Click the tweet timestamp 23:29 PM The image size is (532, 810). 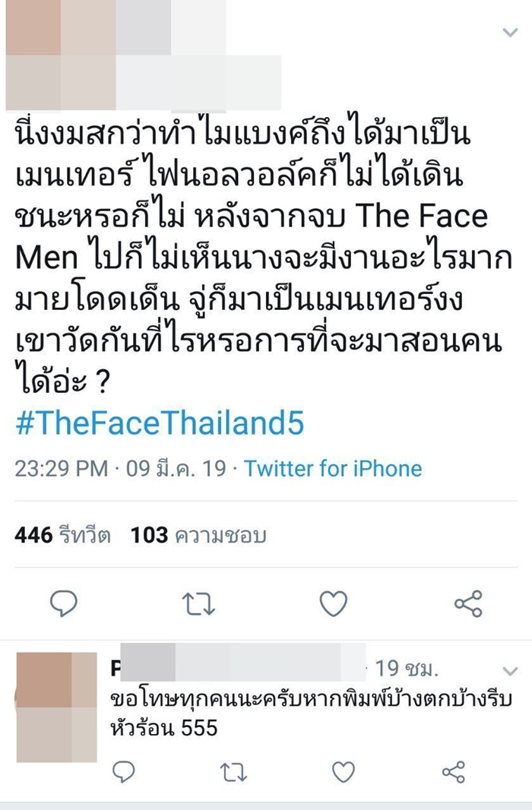[x=59, y=469]
